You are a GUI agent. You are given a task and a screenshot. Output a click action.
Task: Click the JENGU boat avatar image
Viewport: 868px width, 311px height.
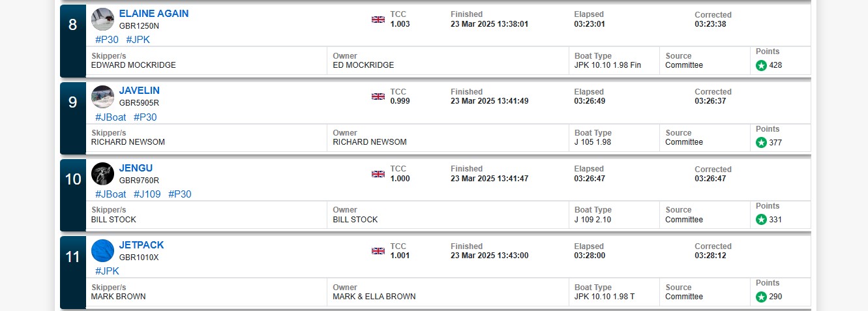point(102,174)
